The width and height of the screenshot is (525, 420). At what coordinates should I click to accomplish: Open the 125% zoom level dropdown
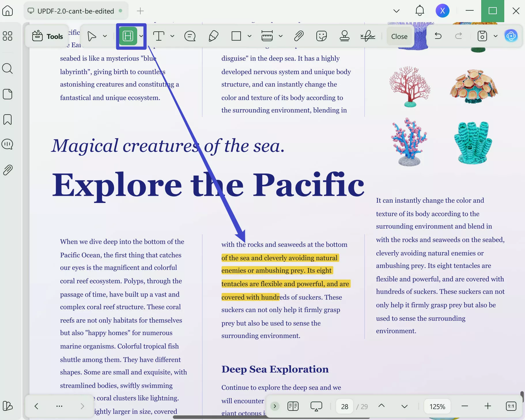(437, 406)
